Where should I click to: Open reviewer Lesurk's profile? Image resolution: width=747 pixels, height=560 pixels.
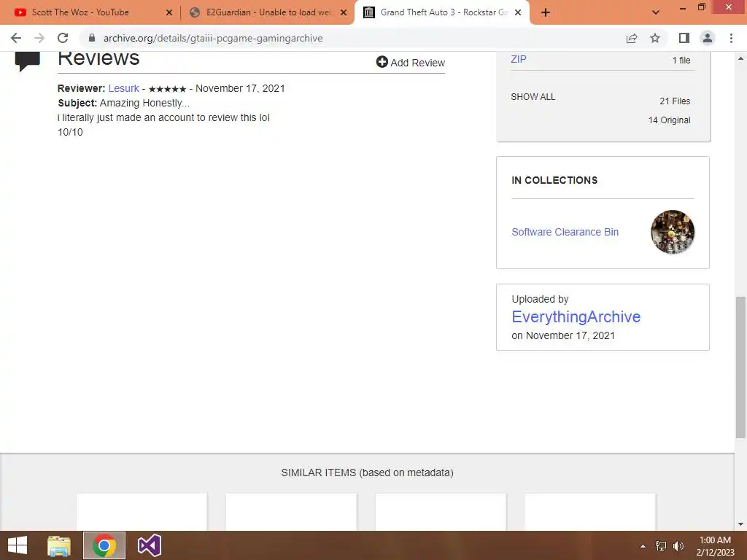point(123,88)
